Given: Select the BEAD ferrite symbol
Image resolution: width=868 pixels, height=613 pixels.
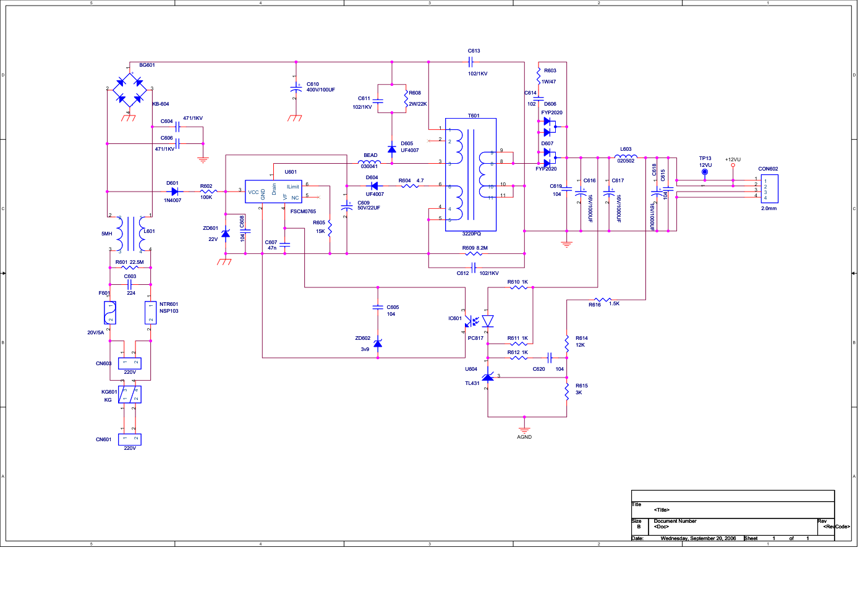Looking at the screenshot, I should [370, 163].
